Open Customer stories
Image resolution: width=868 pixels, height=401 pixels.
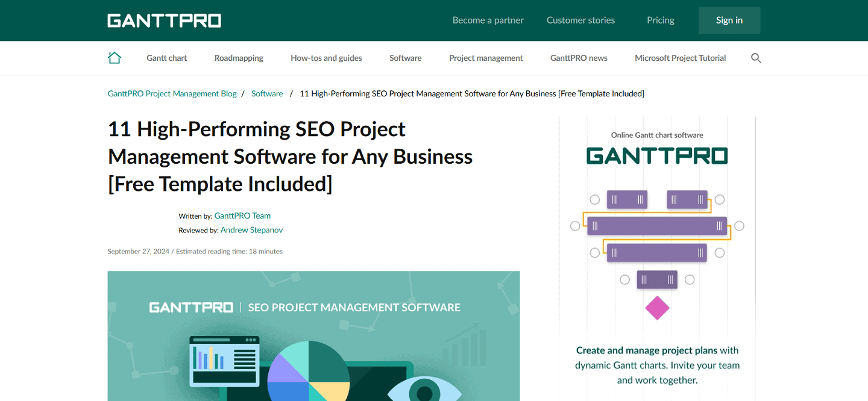click(580, 20)
